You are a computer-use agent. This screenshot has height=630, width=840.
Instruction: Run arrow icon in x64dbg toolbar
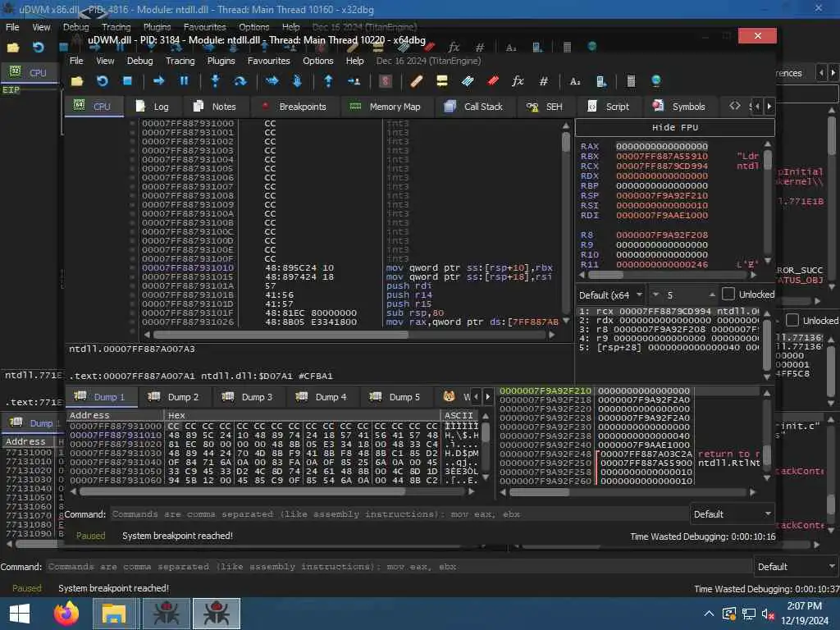[158, 81]
